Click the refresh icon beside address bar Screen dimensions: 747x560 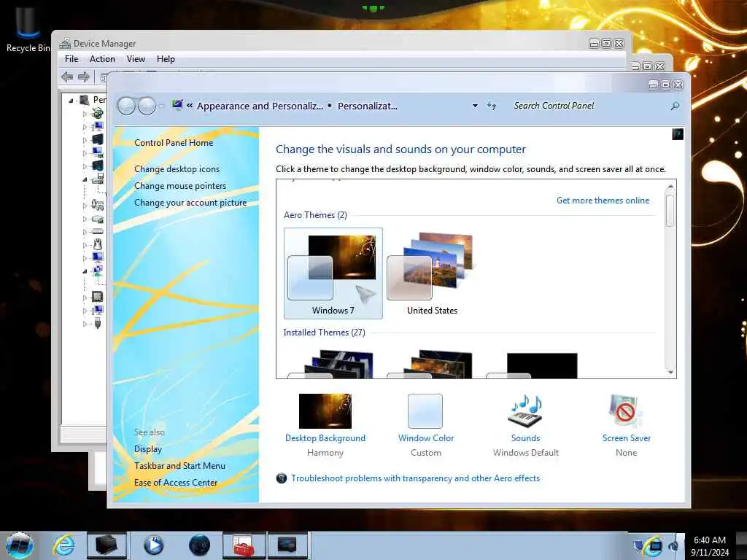[491, 106]
